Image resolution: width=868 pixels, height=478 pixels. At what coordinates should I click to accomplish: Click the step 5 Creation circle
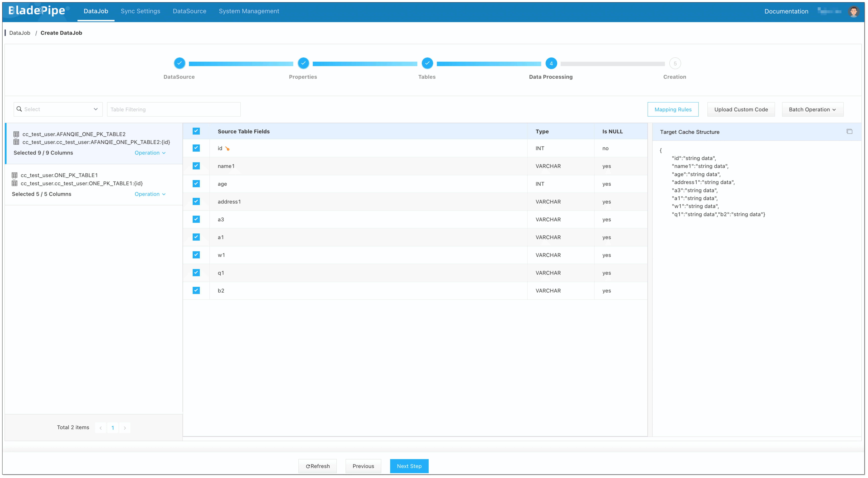[675, 63]
